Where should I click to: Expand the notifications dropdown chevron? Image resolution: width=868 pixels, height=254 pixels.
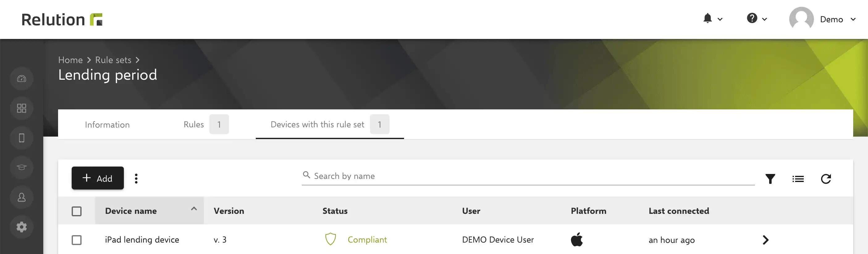[720, 19]
